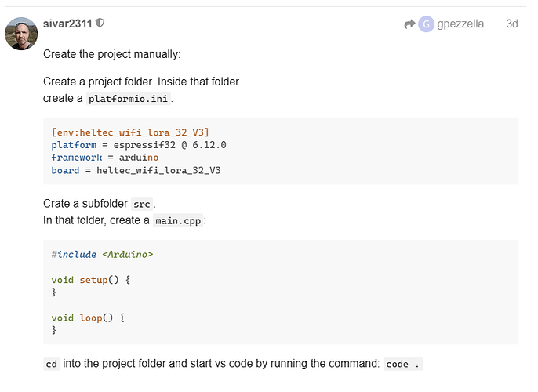Click the 'code .' command snippet
Viewport: 538px width, 392px height.
[403, 364]
